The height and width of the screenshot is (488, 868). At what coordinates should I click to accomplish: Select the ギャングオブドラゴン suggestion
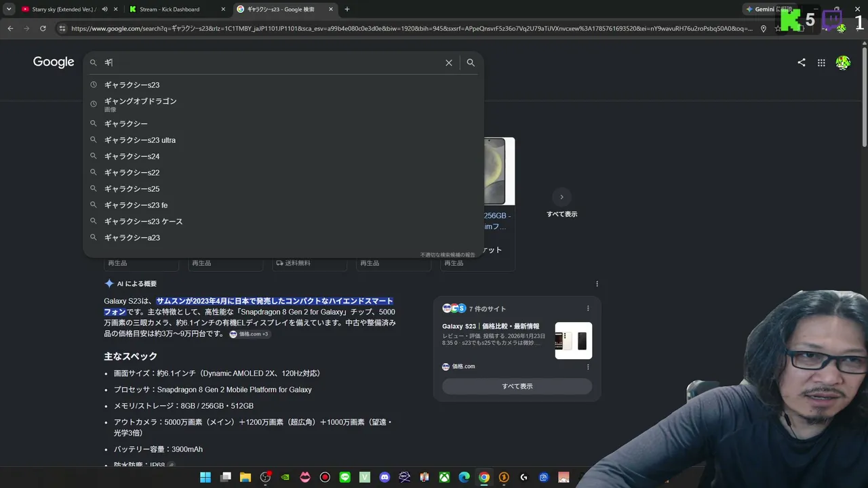point(283,104)
